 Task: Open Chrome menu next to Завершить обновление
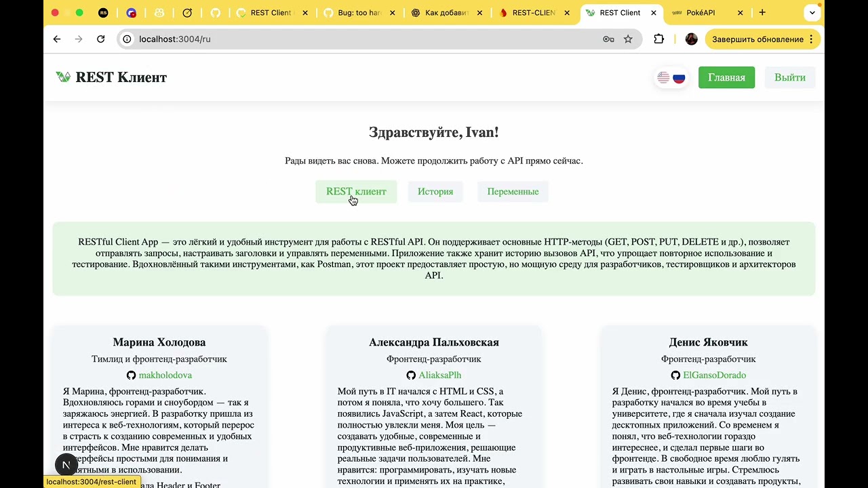tap(811, 39)
